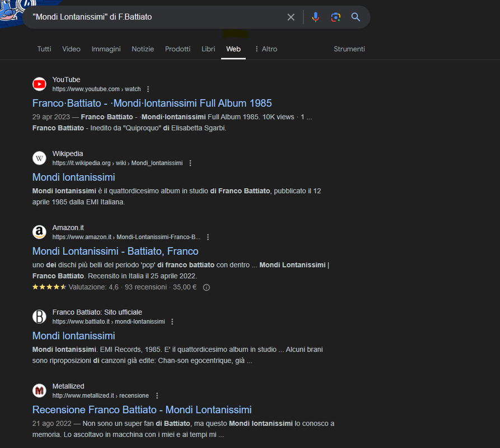Screen dimensions: 500x448
Task: Click the star rating 'Valutazione: 4,6' text
Action: point(94,287)
